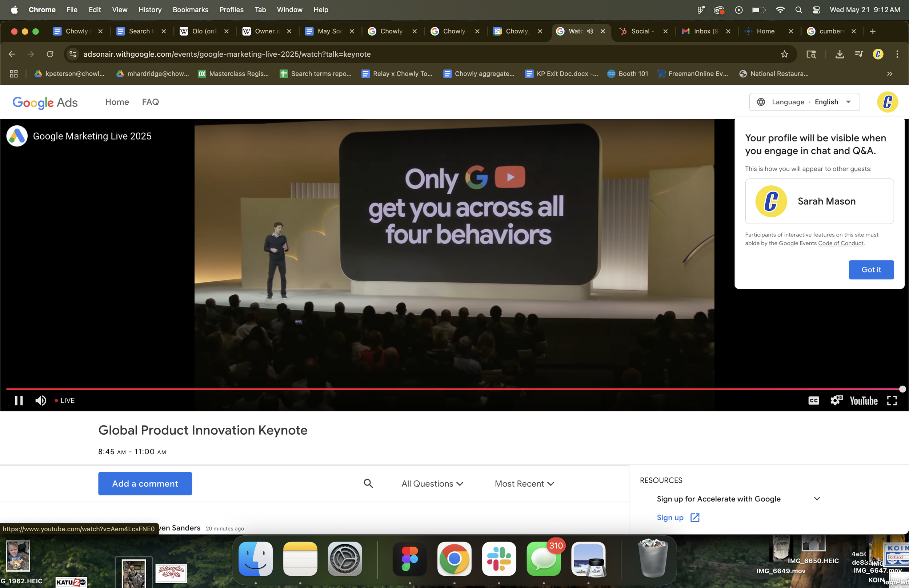Enter fullscreen mode on video
The width and height of the screenshot is (909, 588).
pos(892,400)
